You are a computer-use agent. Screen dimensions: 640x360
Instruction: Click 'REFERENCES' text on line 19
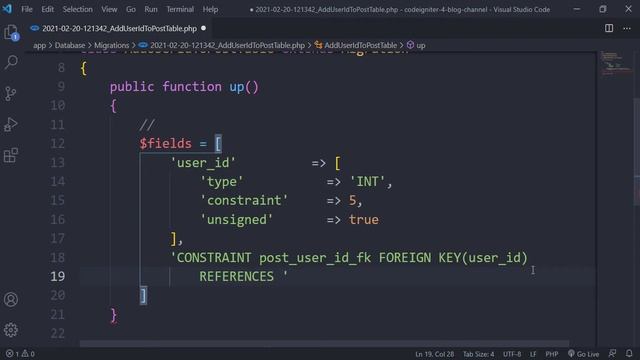pyautogui.click(x=236, y=276)
